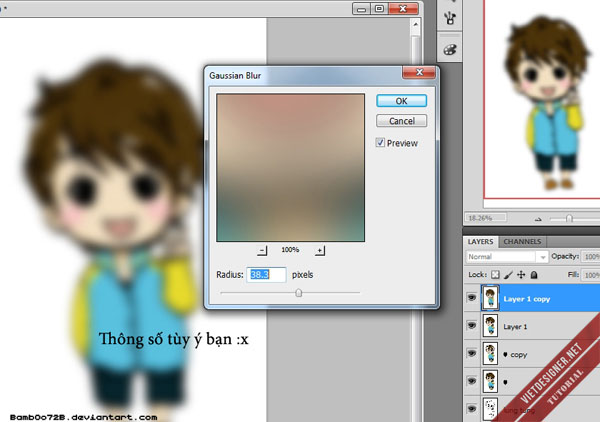This screenshot has width=600, height=422.
Task: Minimize the document window
Action: point(362,8)
